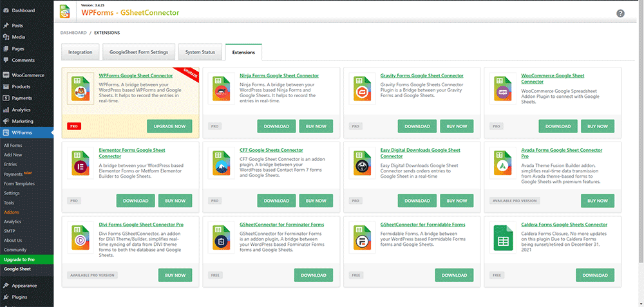
Task: Download GSheetConnector for Formidable Forms
Action: pyautogui.click(x=454, y=275)
